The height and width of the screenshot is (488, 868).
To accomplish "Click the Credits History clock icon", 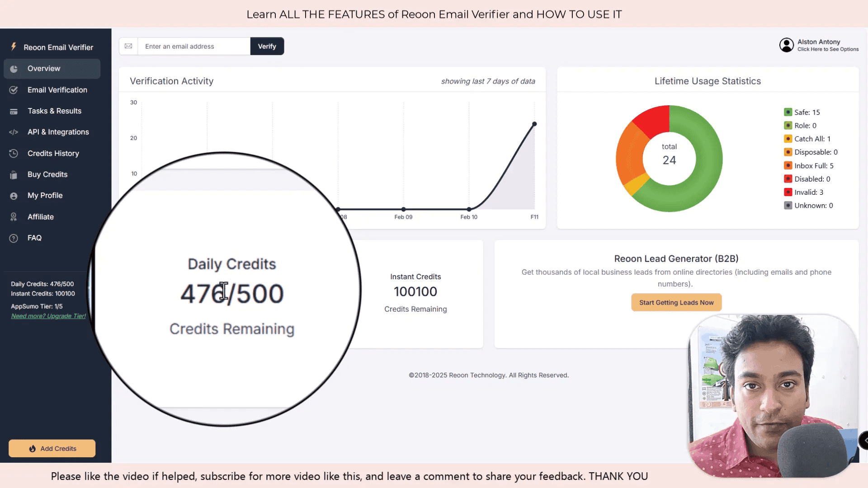I will click(14, 154).
